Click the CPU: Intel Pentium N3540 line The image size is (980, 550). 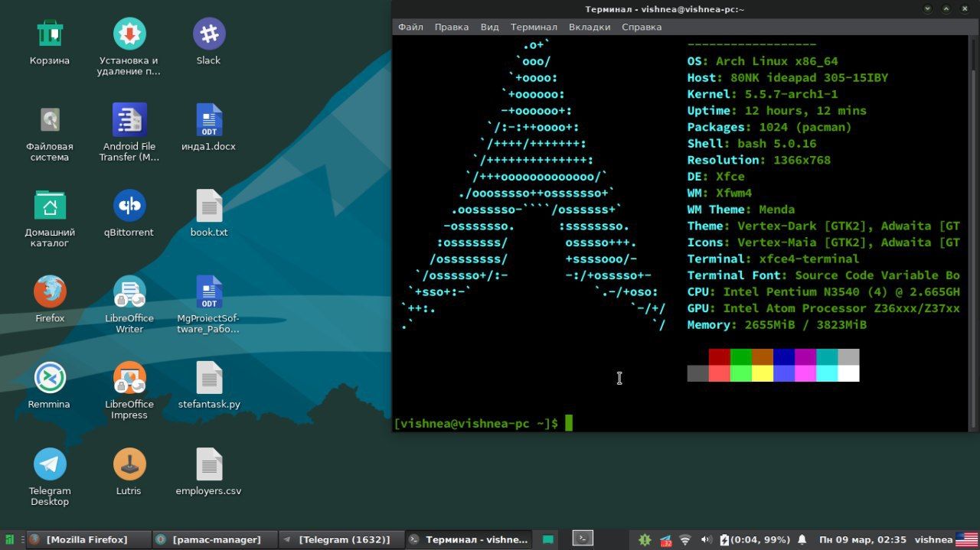pyautogui.click(x=824, y=292)
